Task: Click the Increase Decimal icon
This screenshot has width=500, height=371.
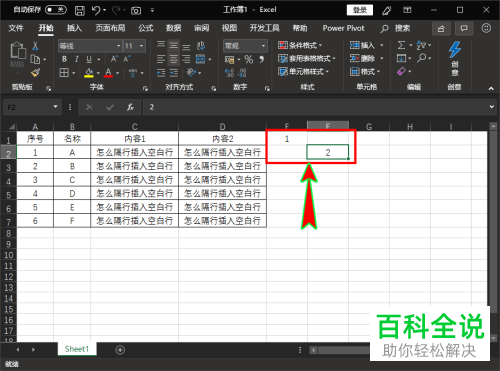Action: 229,73
